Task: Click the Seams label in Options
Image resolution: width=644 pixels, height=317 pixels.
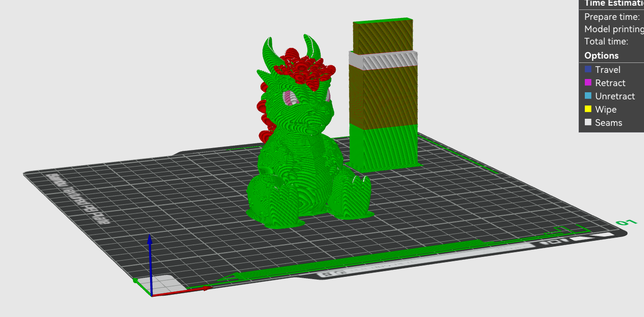Action: click(608, 123)
